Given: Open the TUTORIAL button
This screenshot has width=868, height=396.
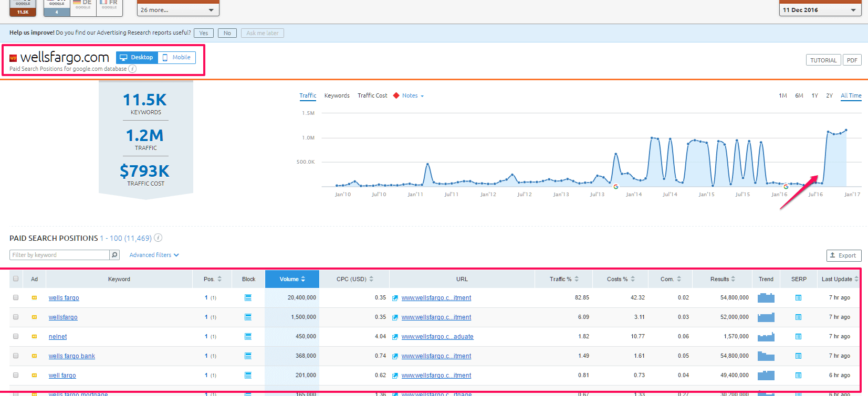Looking at the screenshot, I should click(x=823, y=60).
